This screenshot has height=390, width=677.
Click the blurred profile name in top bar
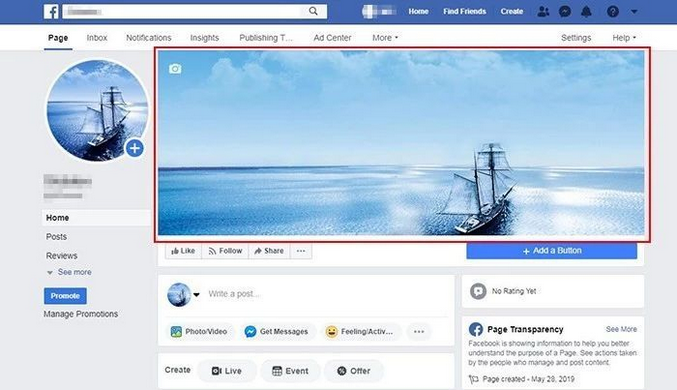click(379, 12)
